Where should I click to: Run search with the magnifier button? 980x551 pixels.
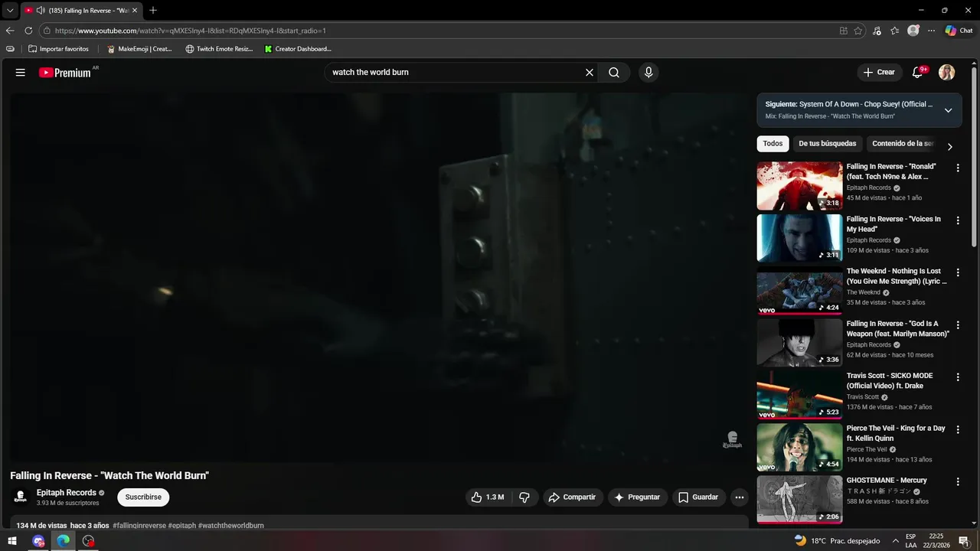[x=614, y=72]
